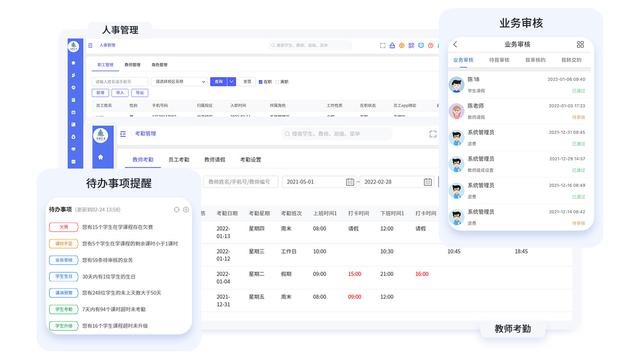Viewport: 640px width, 360px height.
Task: Click the refresh icon in 待办事项 card
Action: click(x=177, y=209)
